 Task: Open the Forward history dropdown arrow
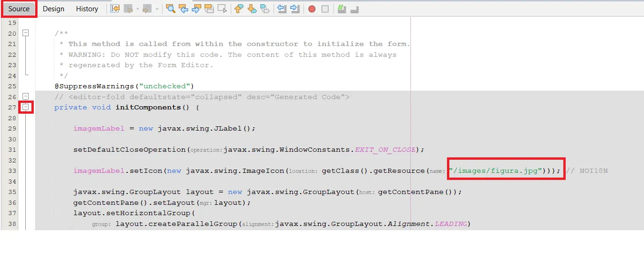pyautogui.click(x=157, y=8)
